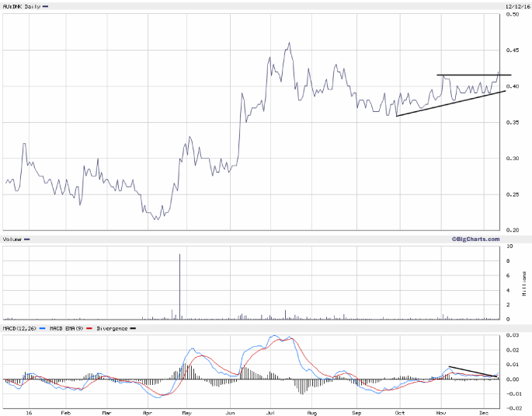Click the AU:DNK Daily price legend marker
Image resolution: width=532 pixels, height=416 pixels.
tap(43, 6)
